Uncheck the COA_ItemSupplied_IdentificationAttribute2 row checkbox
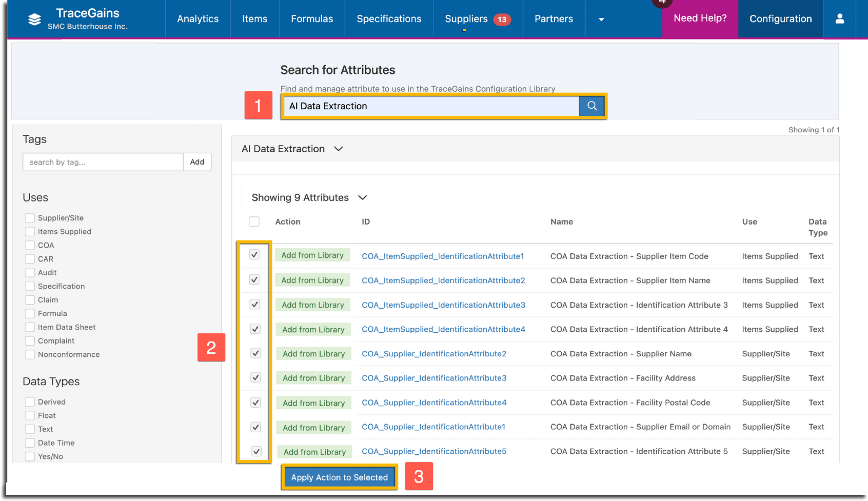 [254, 279]
